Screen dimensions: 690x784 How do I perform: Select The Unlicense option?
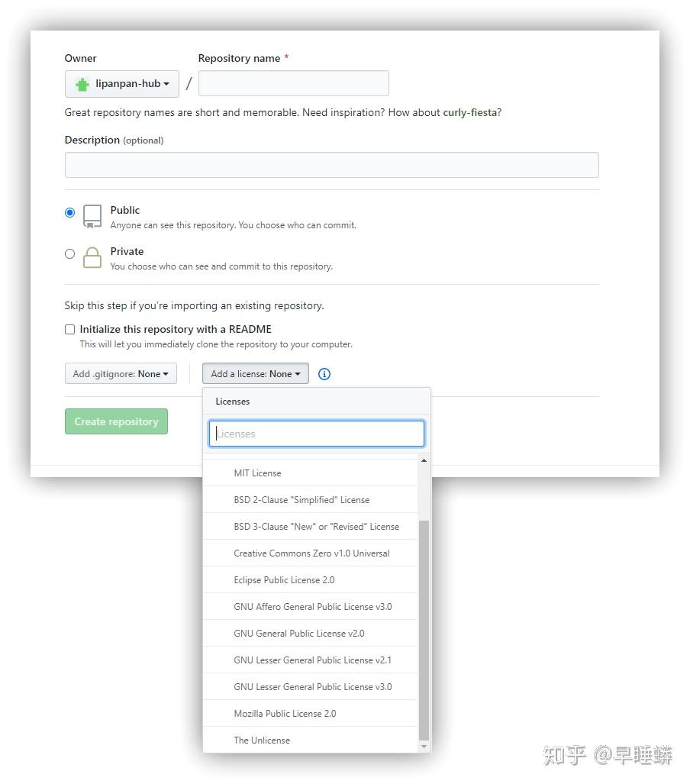[262, 740]
